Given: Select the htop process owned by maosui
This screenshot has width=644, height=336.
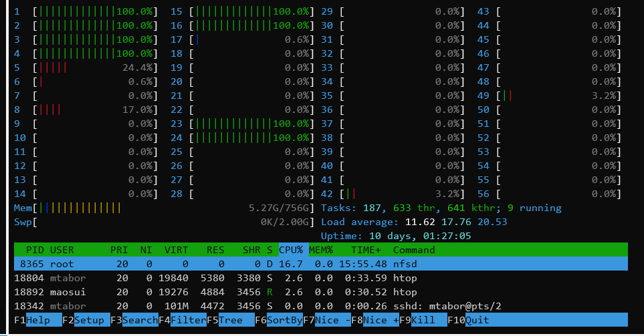Looking at the screenshot, I should 321,292.
